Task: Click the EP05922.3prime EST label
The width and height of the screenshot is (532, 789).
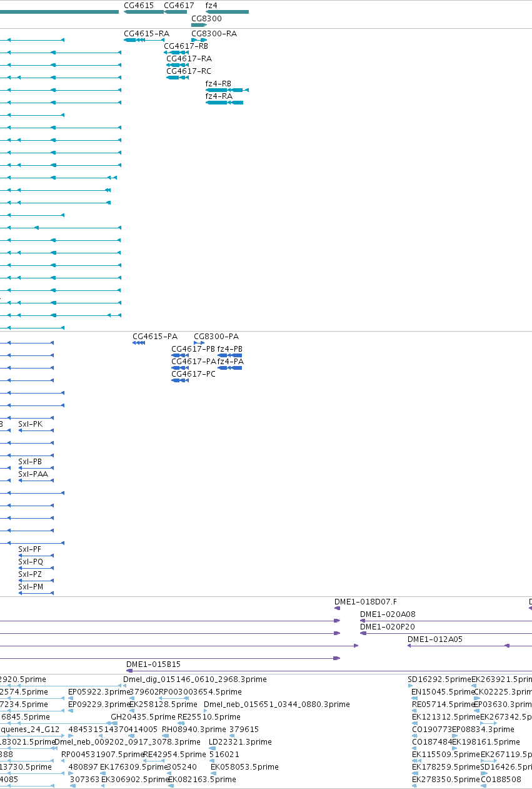Action: click(x=98, y=692)
